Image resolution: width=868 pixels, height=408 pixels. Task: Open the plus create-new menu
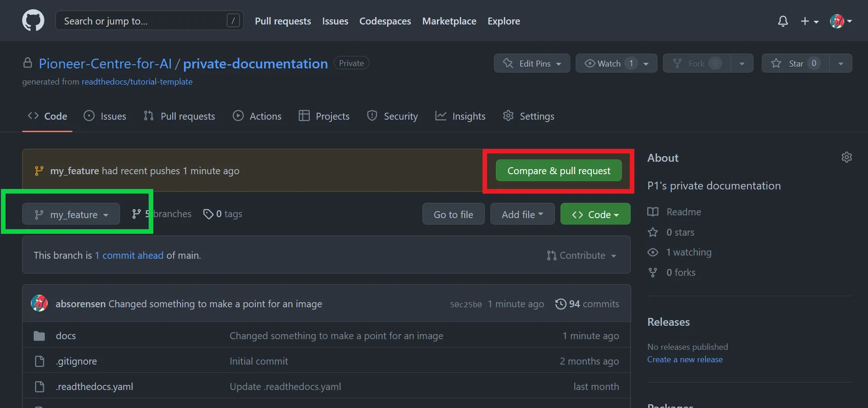(809, 21)
